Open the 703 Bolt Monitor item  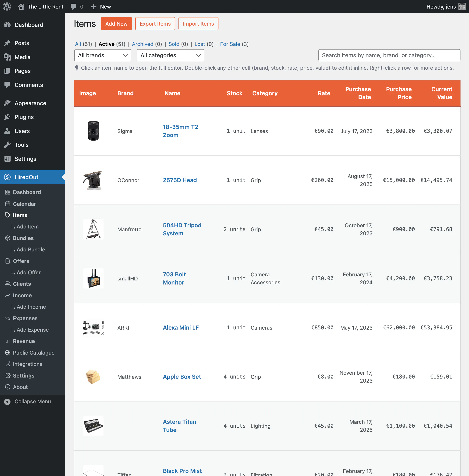click(174, 278)
